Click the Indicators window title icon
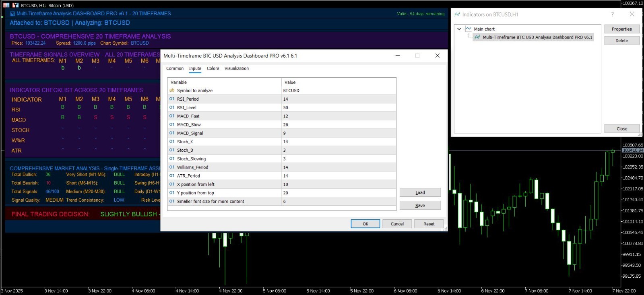The height and width of the screenshot is (295, 644). (x=457, y=14)
